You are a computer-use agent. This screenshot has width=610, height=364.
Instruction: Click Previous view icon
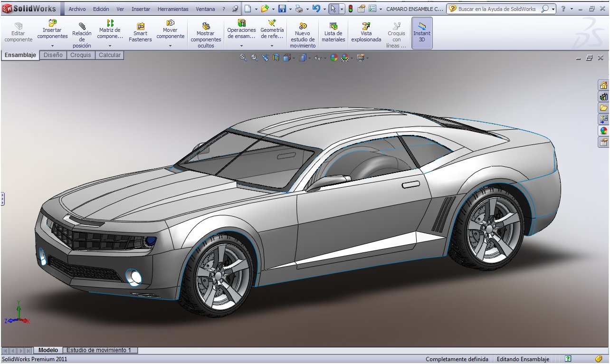[265, 57]
